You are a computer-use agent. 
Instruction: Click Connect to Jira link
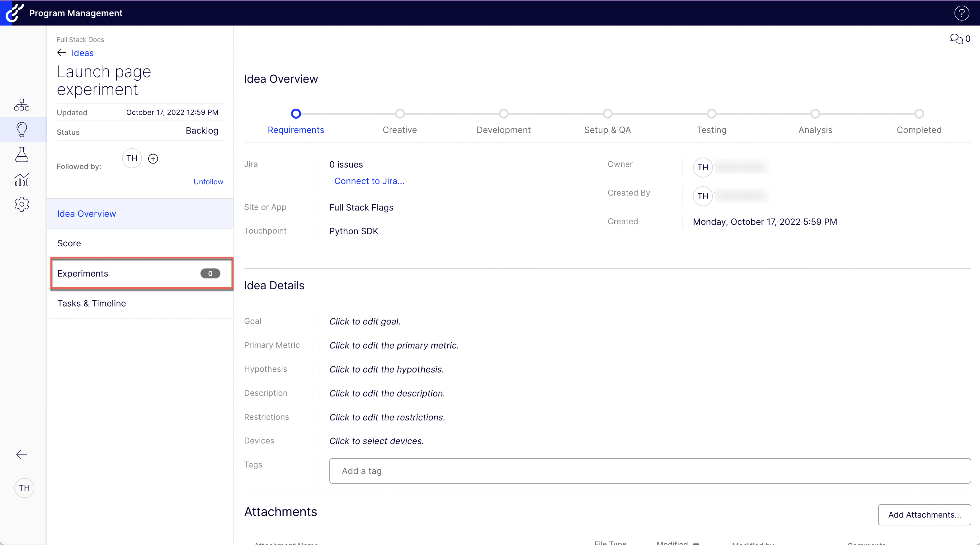click(x=369, y=181)
